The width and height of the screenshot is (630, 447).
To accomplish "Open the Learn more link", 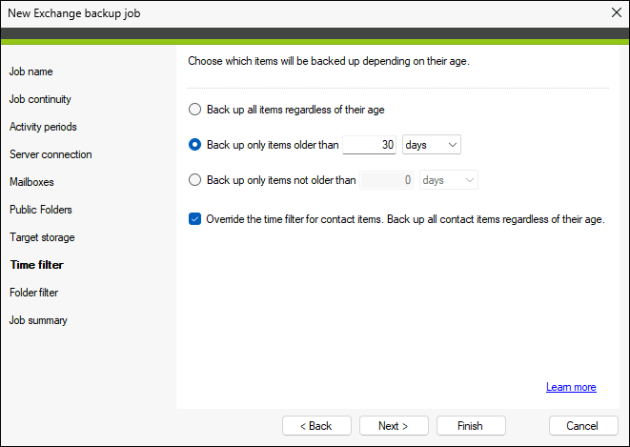I will coord(571,387).
